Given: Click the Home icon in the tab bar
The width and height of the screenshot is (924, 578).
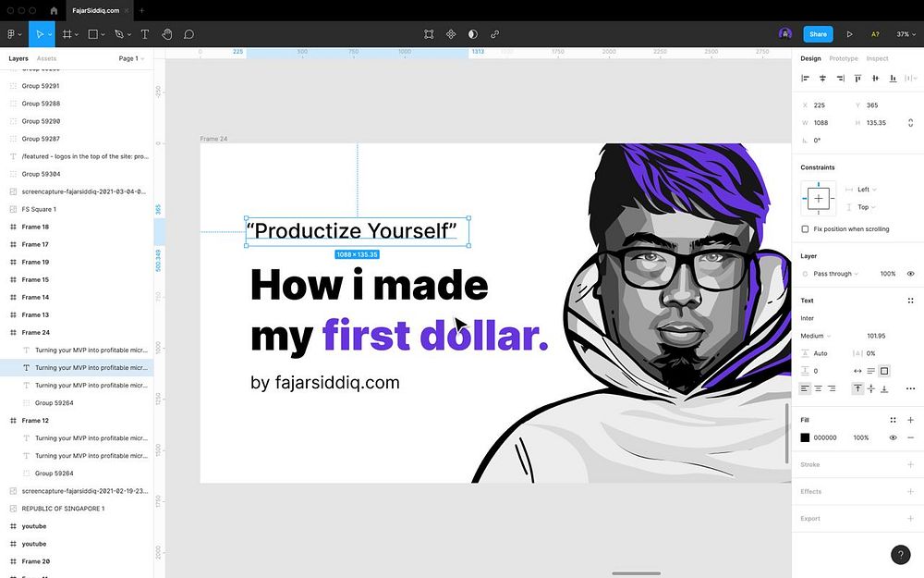Looking at the screenshot, I should click(54, 10).
